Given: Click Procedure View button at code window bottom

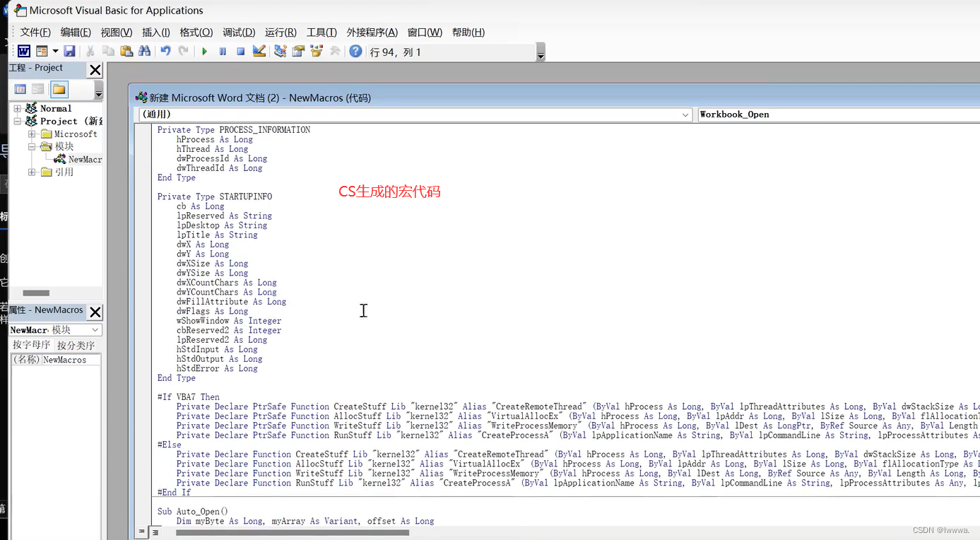Looking at the screenshot, I should pyautogui.click(x=141, y=532).
